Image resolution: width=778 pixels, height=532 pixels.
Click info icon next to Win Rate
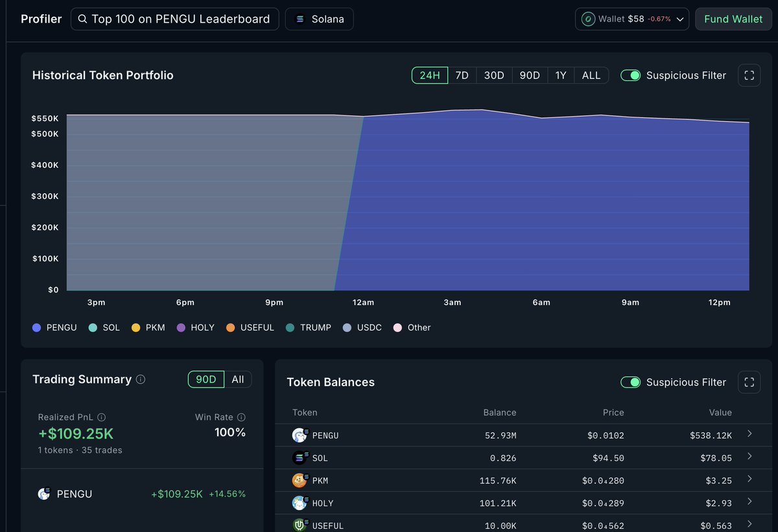[241, 418]
